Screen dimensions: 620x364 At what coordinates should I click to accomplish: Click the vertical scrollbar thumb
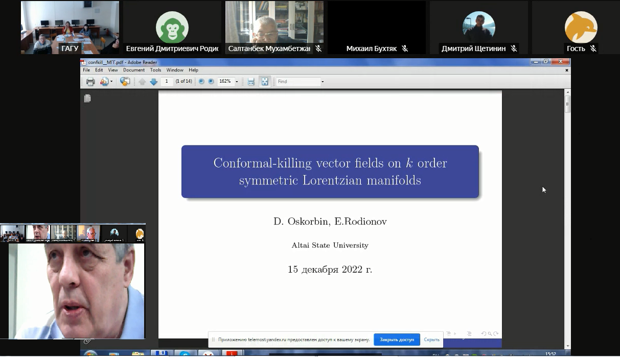click(x=567, y=105)
